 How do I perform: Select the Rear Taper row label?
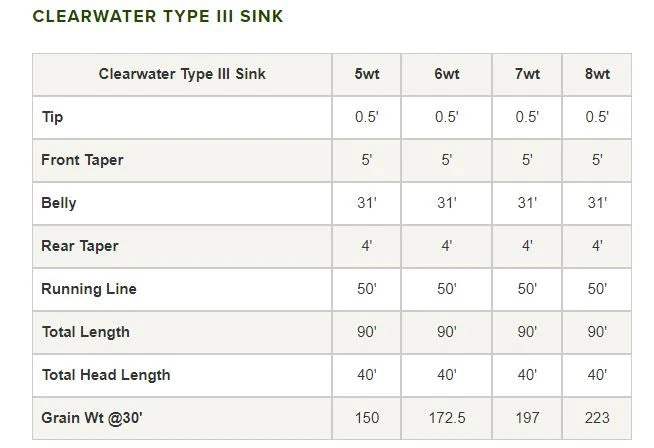coord(79,246)
